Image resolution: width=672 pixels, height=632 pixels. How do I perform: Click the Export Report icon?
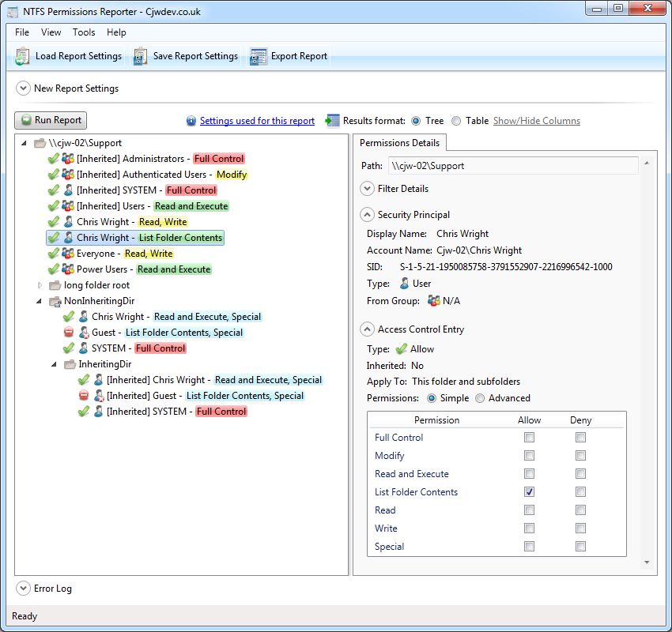click(259, 57)
